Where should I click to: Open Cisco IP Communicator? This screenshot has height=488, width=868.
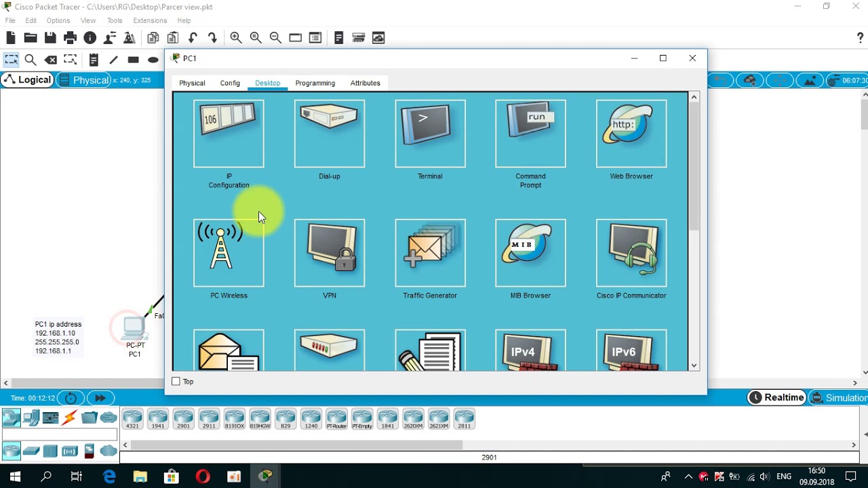coord(631,253)
